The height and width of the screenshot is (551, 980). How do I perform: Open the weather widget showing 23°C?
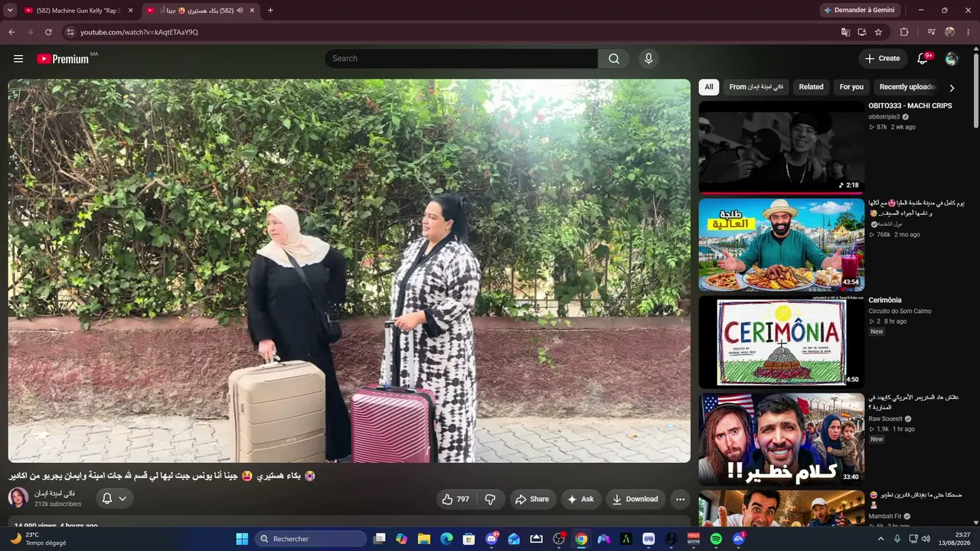(38, 539)
